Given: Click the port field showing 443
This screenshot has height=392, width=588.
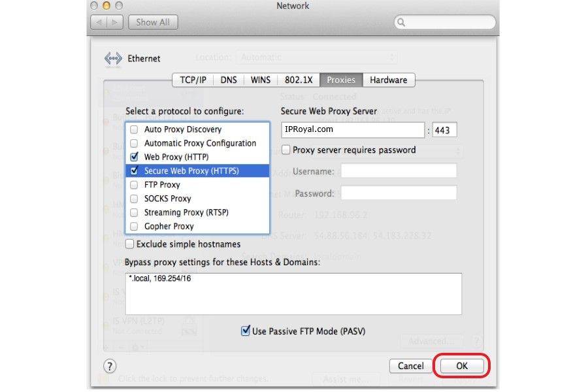Looking at the screenshot, I should [x=444, y=130].
